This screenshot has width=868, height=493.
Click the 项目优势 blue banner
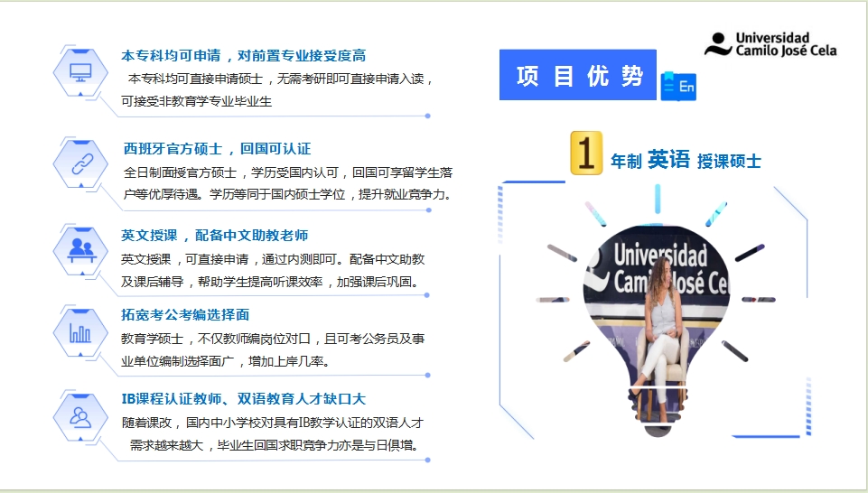coord(578,75)
